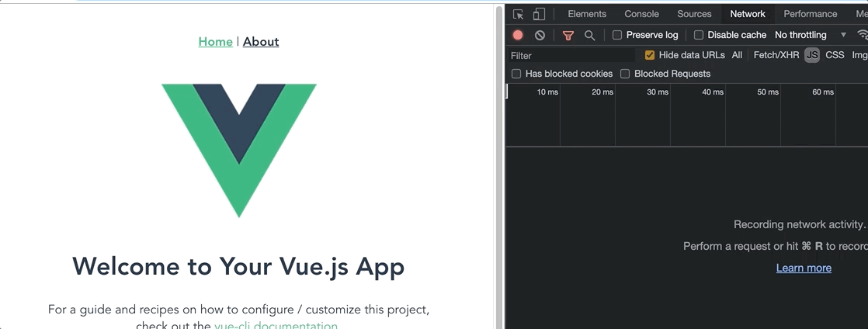Open the No throttling dropdown
Screen dimensions: 868x329
coord(811,35)
